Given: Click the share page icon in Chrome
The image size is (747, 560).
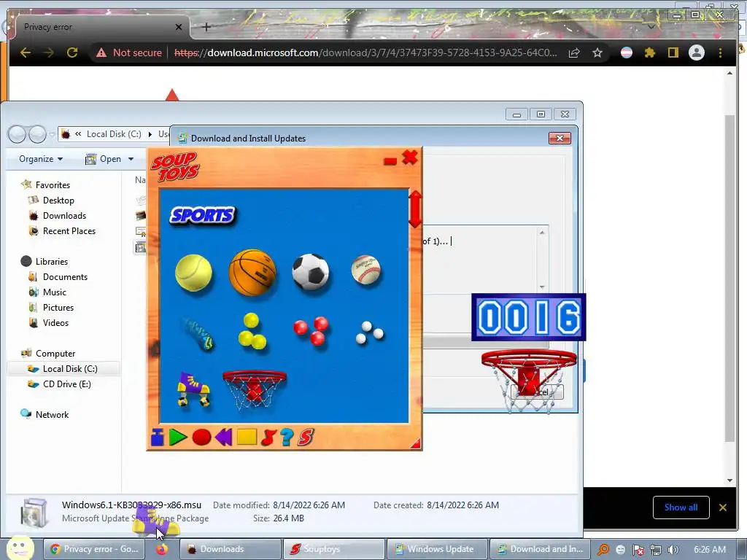Looking at the screenshot, I should (574, 52).
